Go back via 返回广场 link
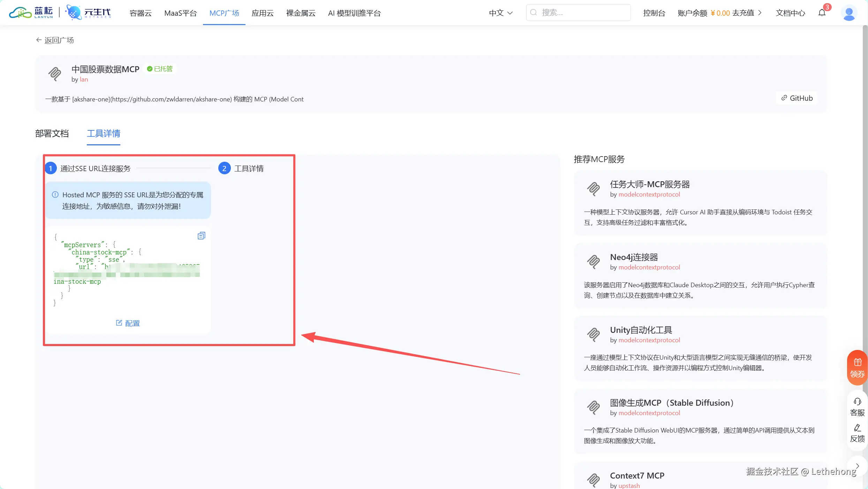Image resolution: width=868 pixels, height=489 pixels. pos(55,40)
